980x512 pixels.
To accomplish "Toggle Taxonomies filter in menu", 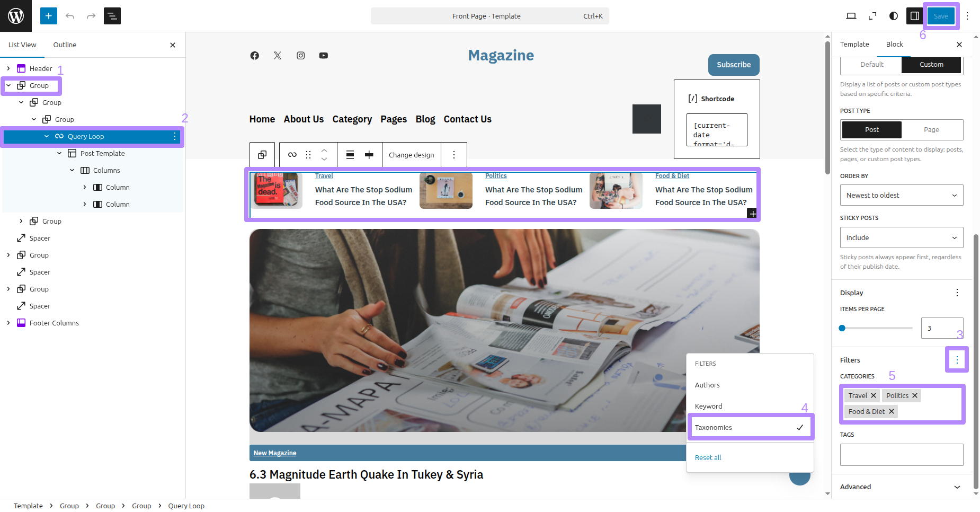I will tap(750, 428).
